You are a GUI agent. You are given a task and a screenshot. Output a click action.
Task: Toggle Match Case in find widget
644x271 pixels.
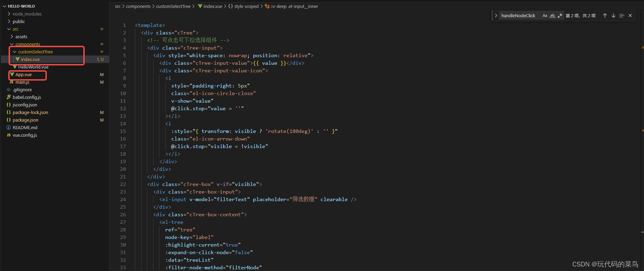tap(545, 15)
